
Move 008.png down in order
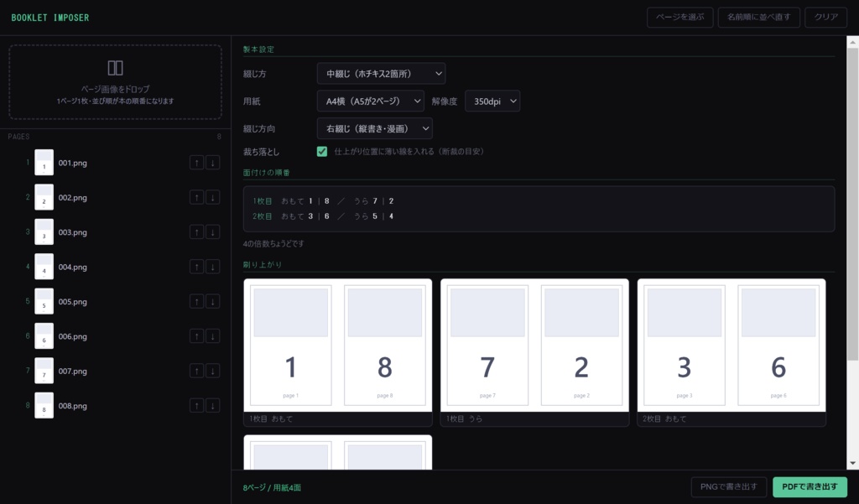coord(212,405)
